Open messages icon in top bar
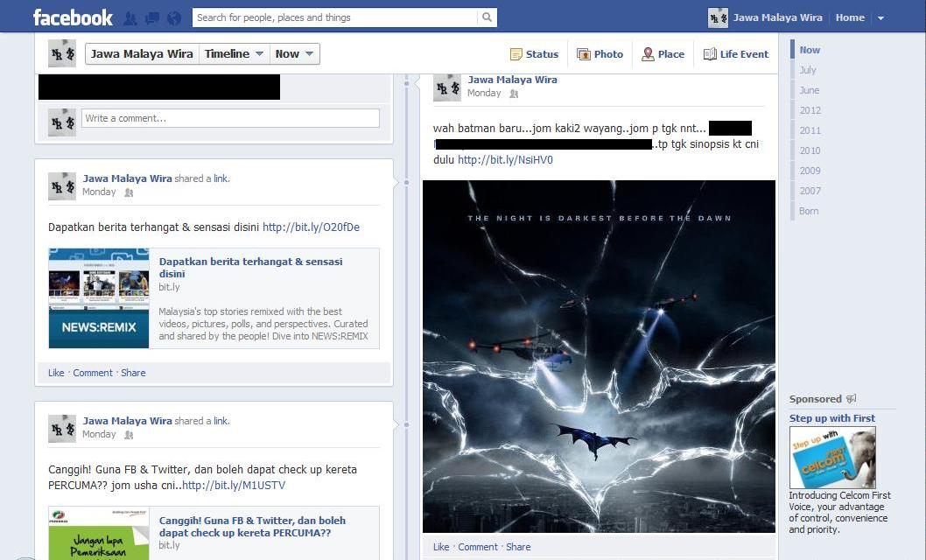 click(x=152, y=18)
